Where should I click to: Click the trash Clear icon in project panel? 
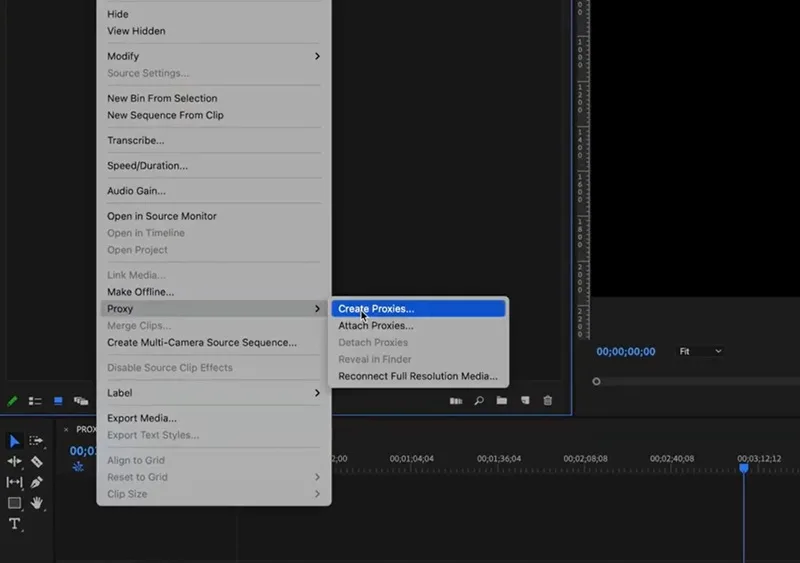point(547,401)
